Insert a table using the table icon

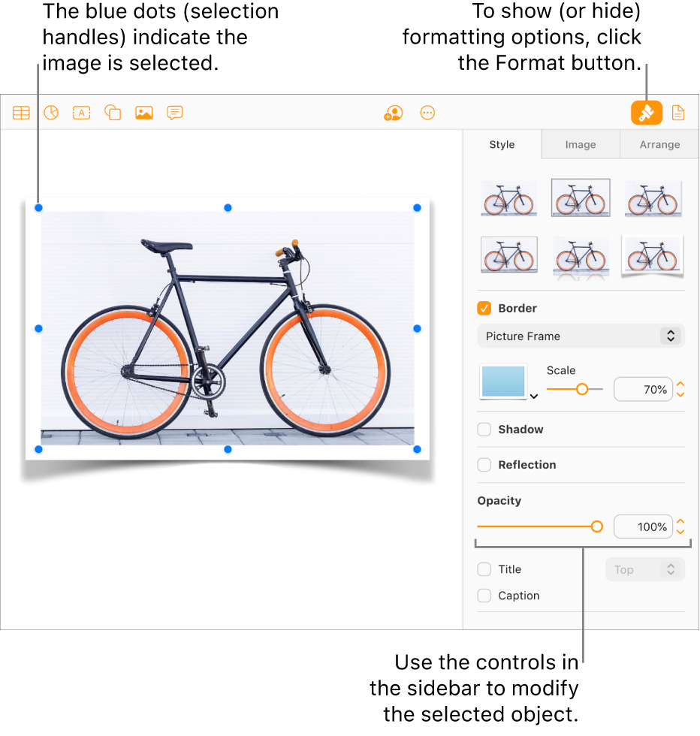click(x=20, y=113)
